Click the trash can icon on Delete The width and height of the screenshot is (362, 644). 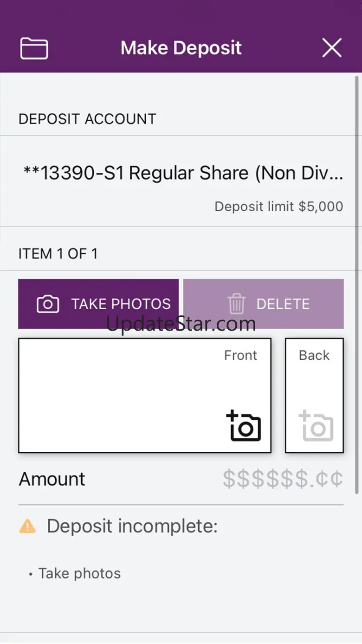[237, 304]
